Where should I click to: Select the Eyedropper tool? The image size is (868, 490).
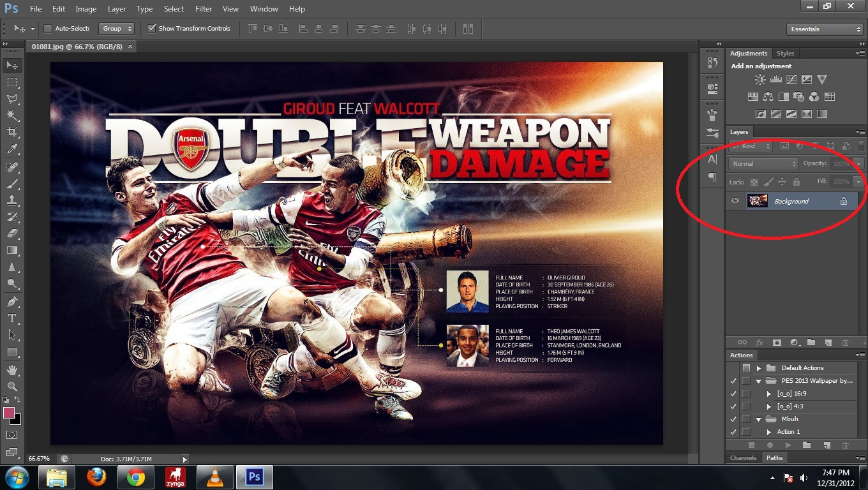pos(11,149)
